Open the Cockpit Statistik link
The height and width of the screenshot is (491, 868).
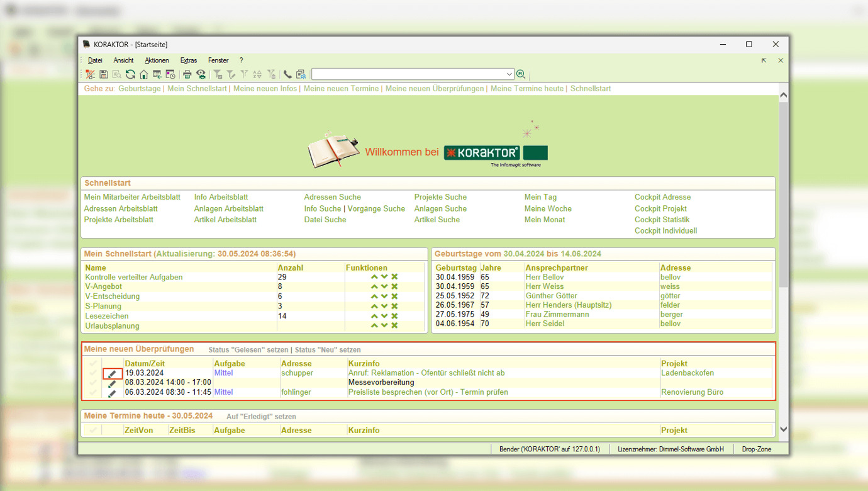coord(662,220)
